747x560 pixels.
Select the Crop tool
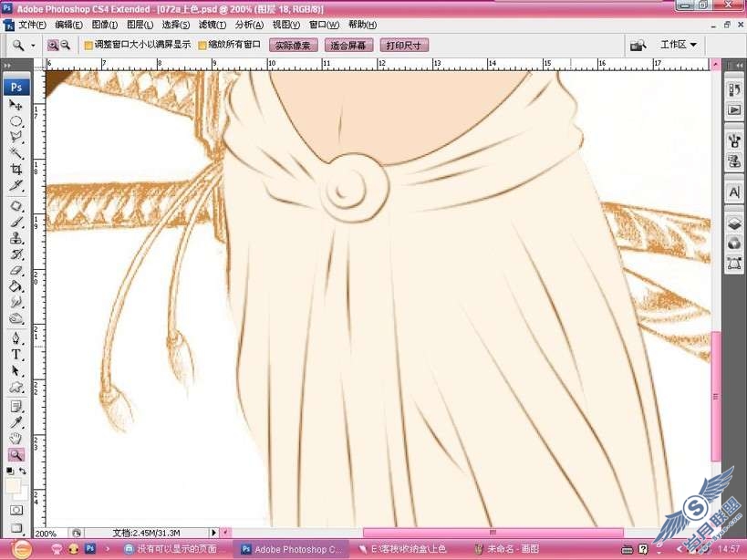[x=16, y=169]
